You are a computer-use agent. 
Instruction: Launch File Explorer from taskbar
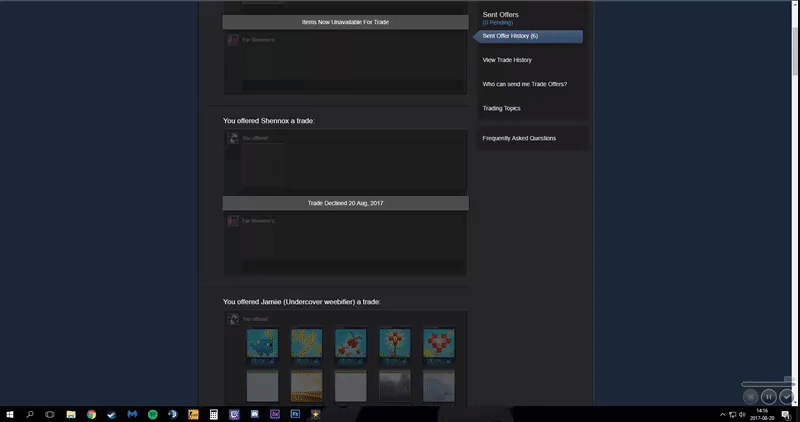coord(71,414)
